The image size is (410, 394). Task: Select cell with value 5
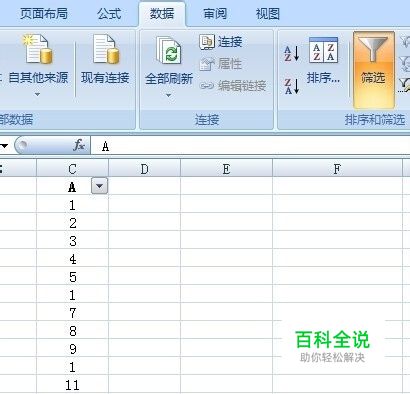[x=72, y=277]
